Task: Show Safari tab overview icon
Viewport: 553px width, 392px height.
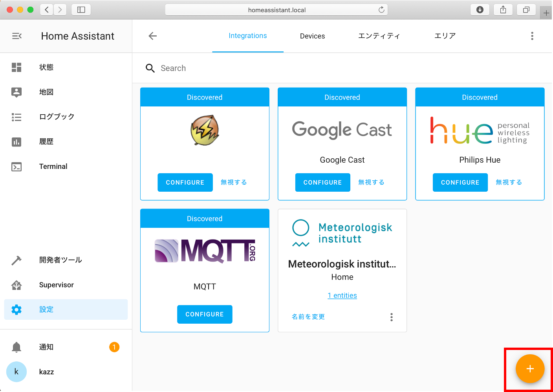Action: pos(526,10)
